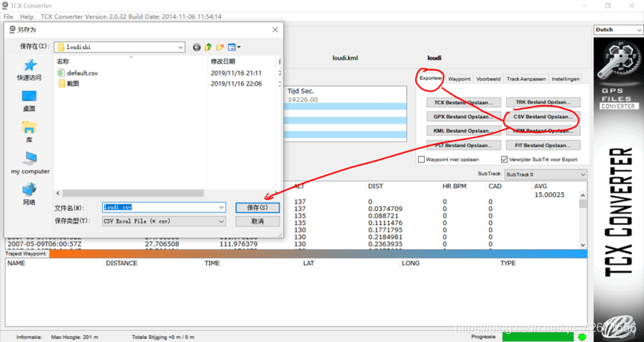The width and height of the screenshot is (644, 342).
Task: Sort by 名称 column header
Action: click(63, 61)
